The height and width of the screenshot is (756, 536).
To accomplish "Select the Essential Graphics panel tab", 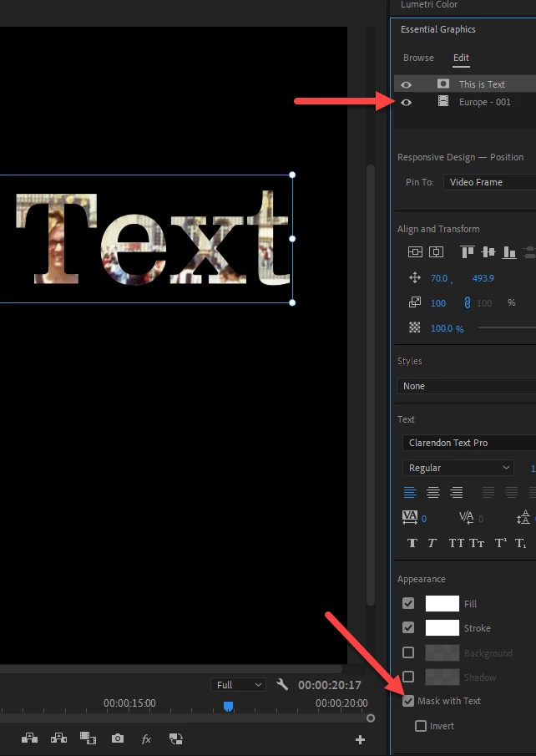I will (437, 29).
